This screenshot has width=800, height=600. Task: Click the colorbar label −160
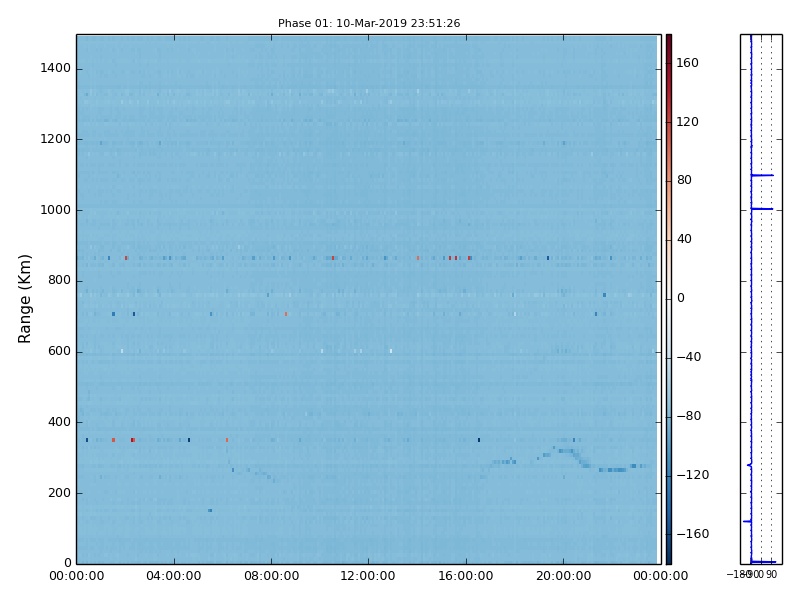tap(692, 534)
